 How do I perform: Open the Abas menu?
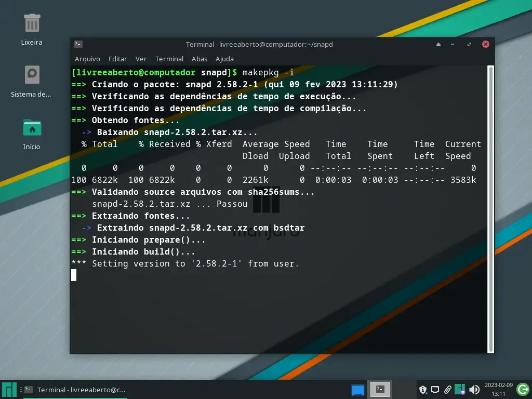click(199, 59)
